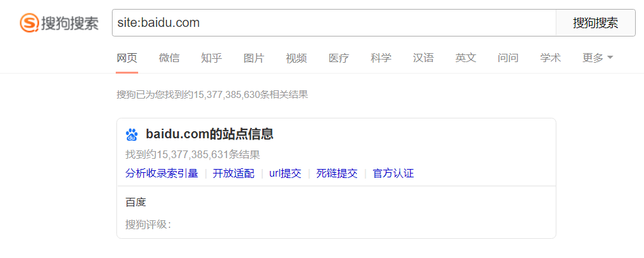Click the 死链提交 link

pos(337,173)
